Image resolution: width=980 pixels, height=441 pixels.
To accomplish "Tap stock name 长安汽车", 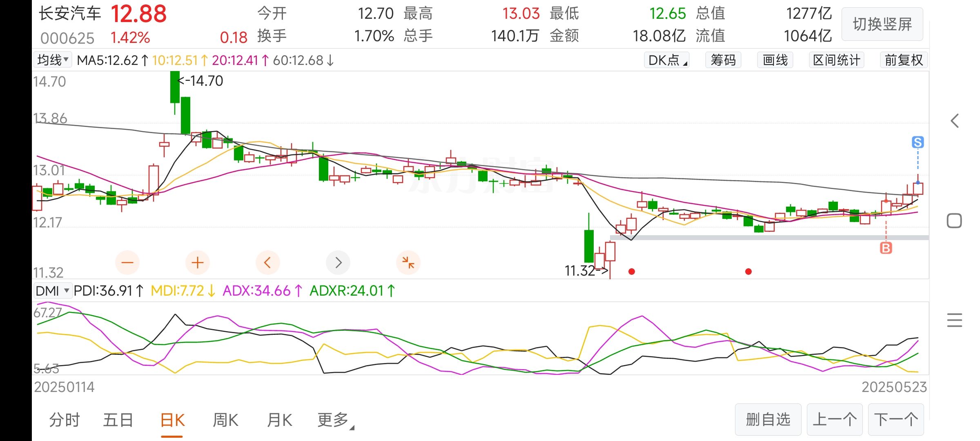I will [x=70, y=13].
